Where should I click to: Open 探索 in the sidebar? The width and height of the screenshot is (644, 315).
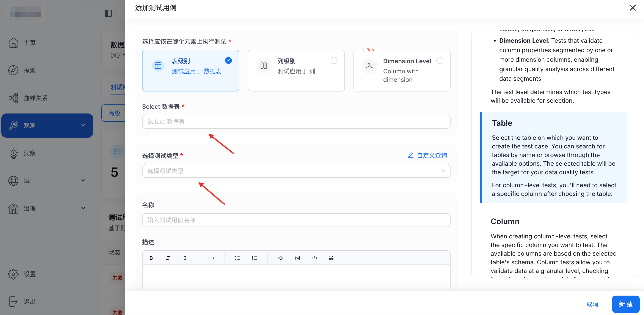coord(30,70)
